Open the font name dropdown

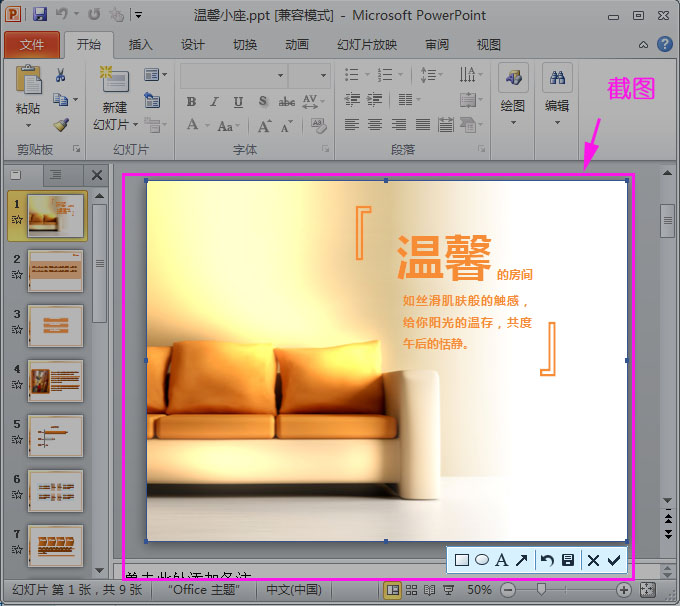[x=281, y=75]
